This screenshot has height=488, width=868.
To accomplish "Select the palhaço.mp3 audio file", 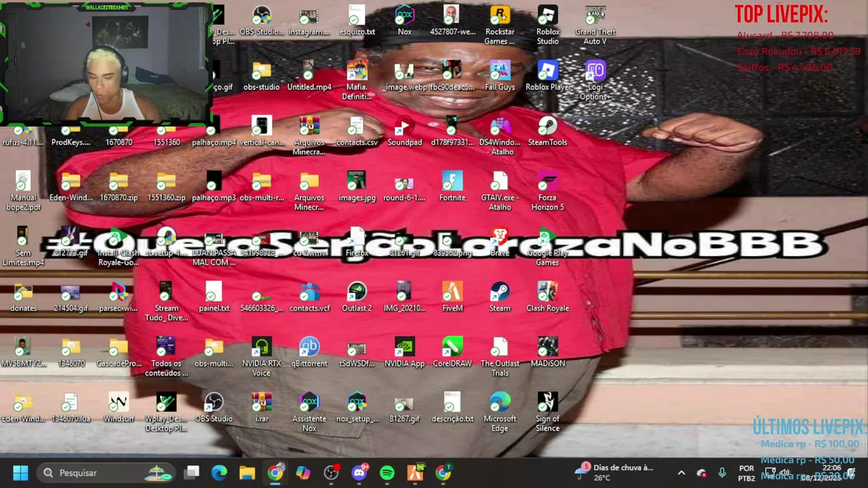I will pyautogui.click(x=214, y=187).
